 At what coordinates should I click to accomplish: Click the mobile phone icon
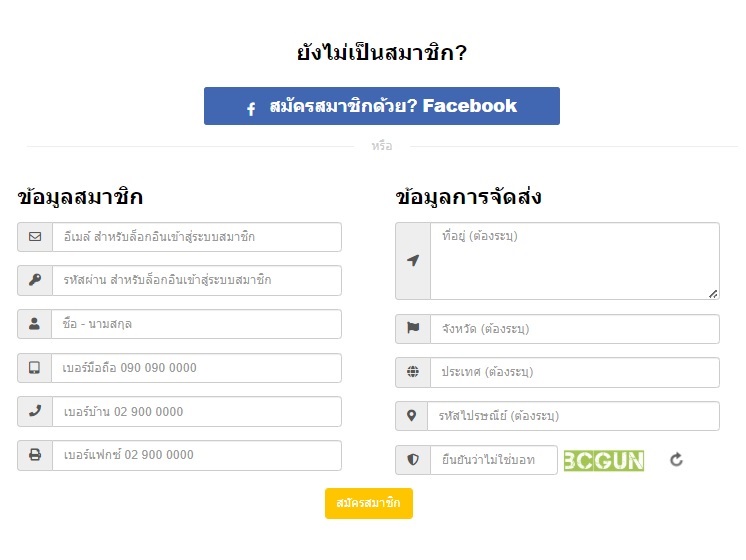pyautogui.click(x=35, y=368)
